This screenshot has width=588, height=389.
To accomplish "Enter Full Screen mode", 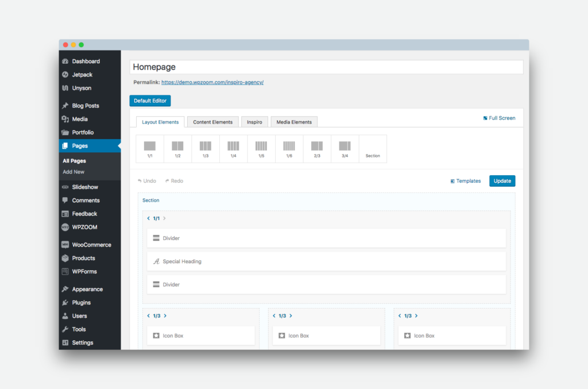I will (499, 118).
